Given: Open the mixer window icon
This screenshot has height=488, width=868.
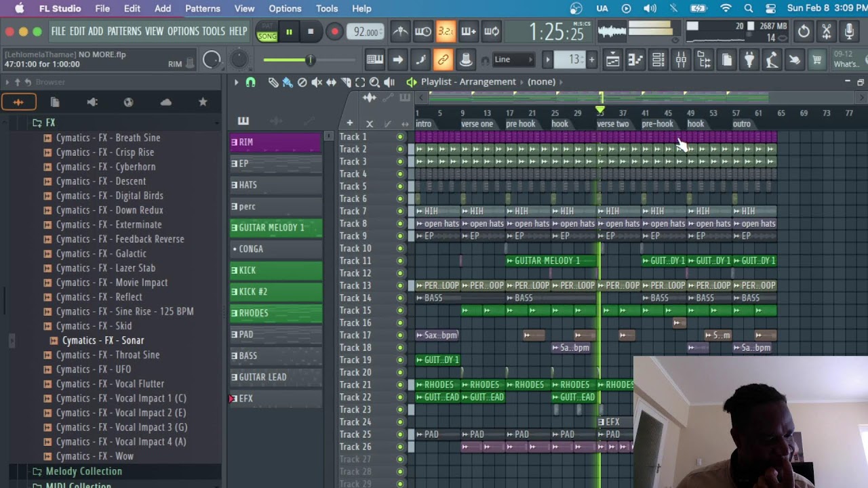Looking at the screenshot, I should tap(681, 60).
